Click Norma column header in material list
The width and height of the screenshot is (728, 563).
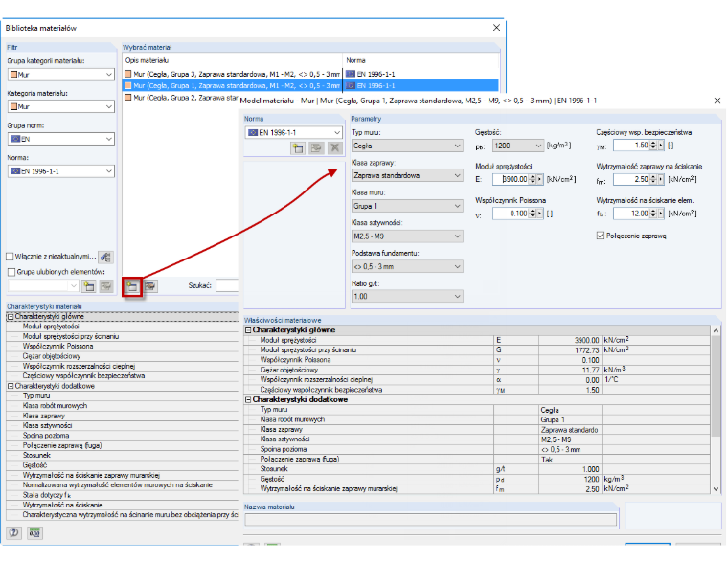pyautogui.click(x=421, y=61)
